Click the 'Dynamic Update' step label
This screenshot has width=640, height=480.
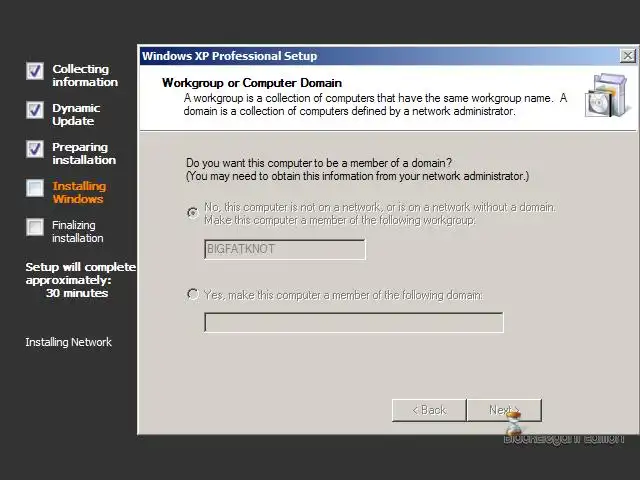click(x=76, y=114)
